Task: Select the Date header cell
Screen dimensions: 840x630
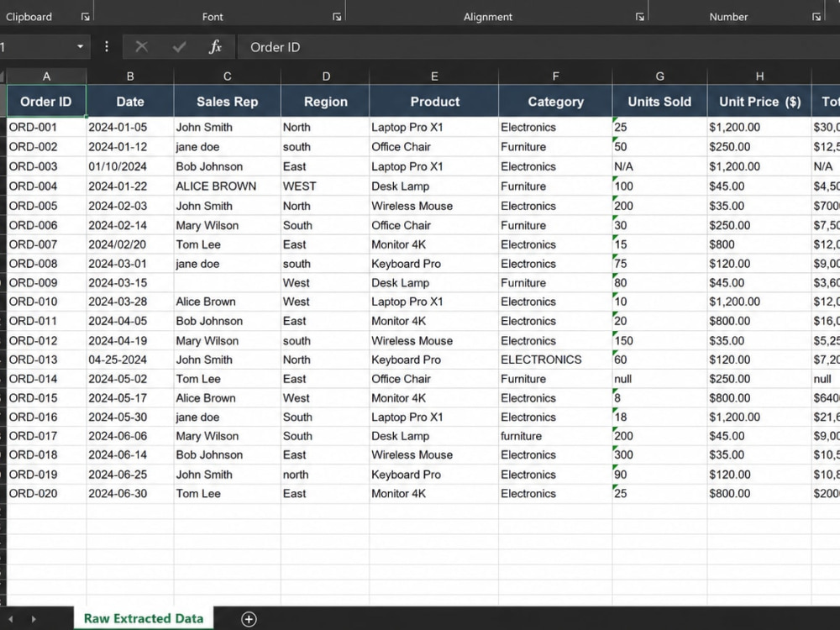Action: tap(130, 102)
